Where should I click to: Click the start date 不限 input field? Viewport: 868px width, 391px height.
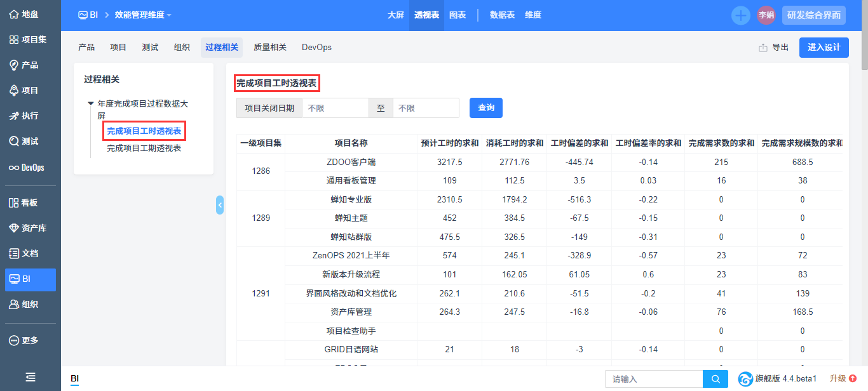pos(335,108)
